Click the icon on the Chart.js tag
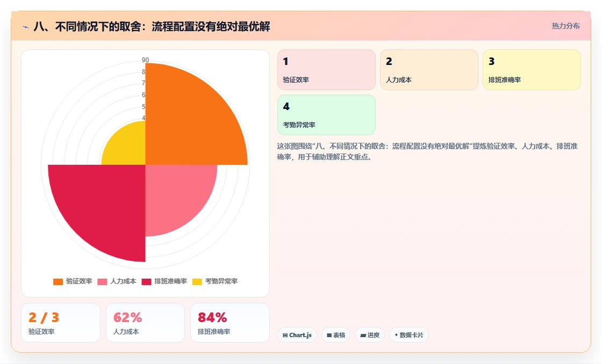 pos(285,335)
